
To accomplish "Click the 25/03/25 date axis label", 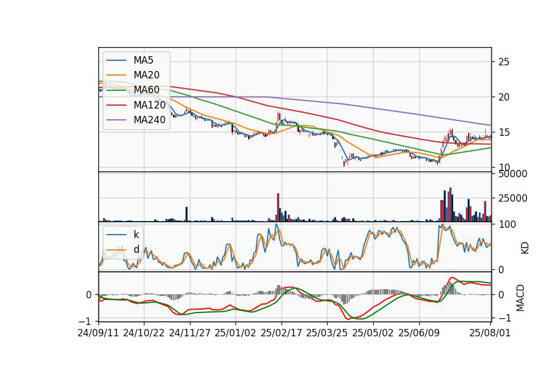I will click(327, 333).
